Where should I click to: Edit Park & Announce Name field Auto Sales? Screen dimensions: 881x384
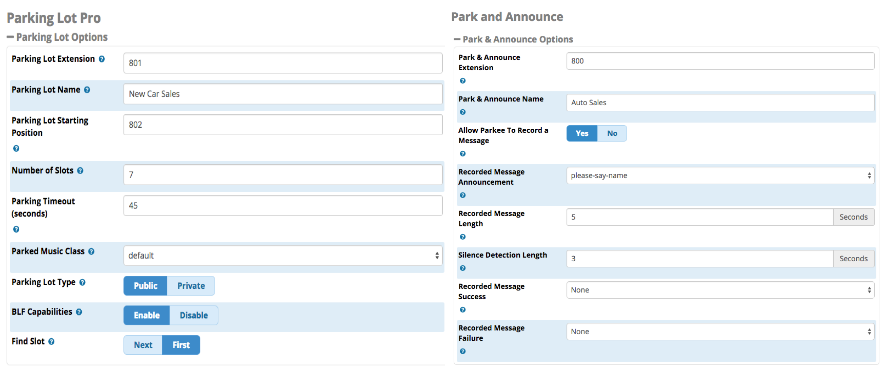720,102
